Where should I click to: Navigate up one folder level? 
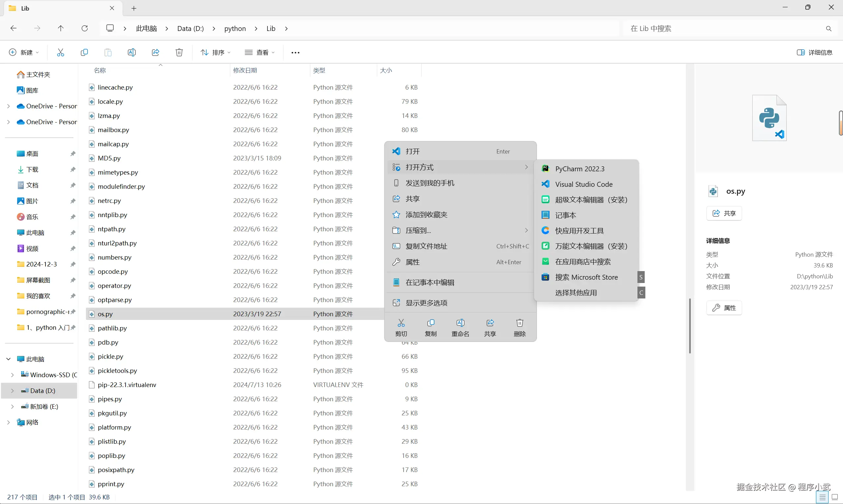coord(61,28)
